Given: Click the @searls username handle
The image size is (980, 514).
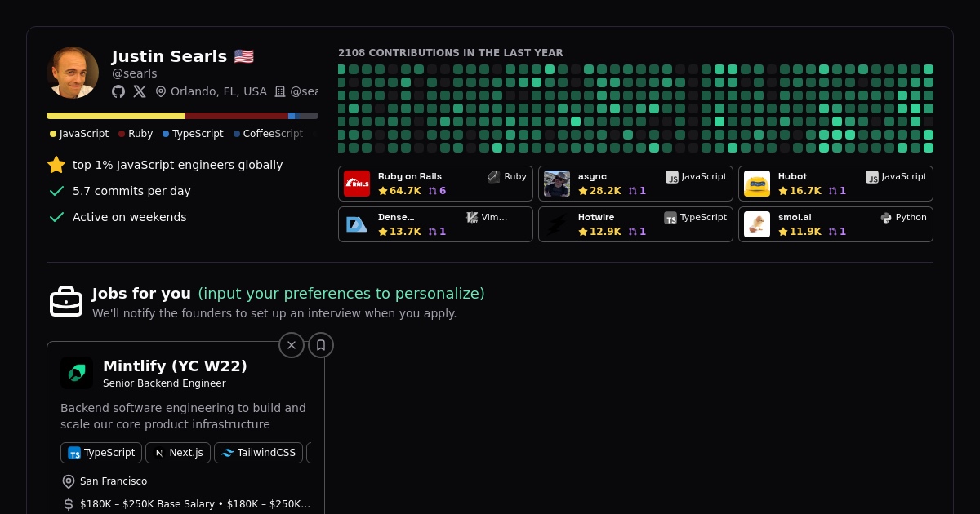Looking at the screenshot, I should coord(135,73).
